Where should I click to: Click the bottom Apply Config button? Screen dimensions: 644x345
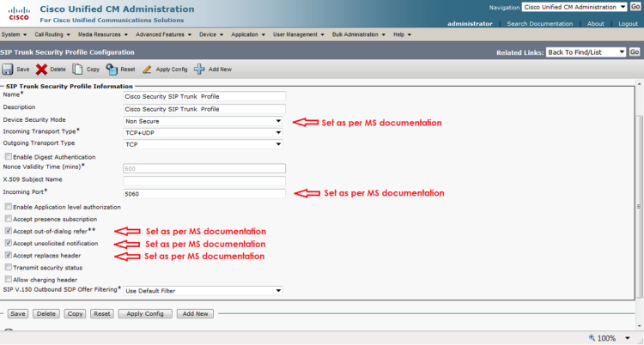click(145, 313)
